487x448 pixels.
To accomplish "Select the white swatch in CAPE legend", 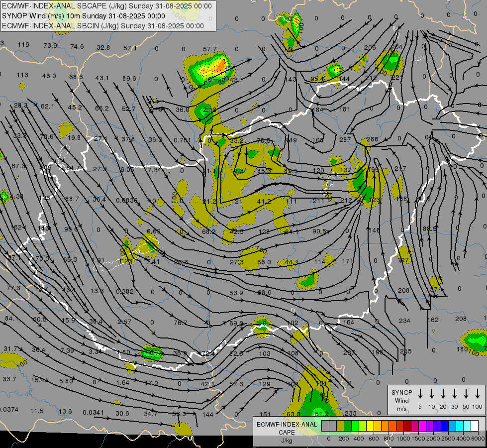I will coord(475,426).
